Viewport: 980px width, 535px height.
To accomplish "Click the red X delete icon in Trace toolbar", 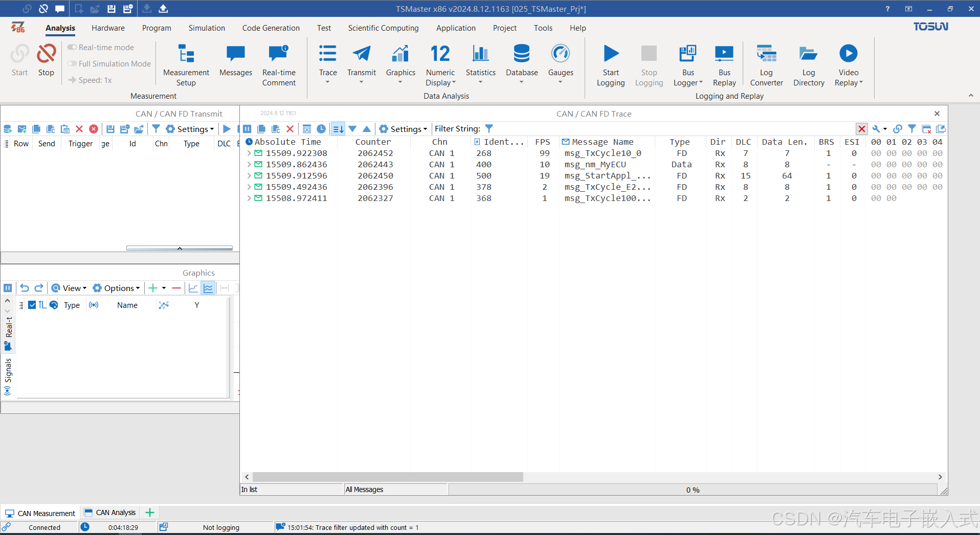I will point(290,129).
